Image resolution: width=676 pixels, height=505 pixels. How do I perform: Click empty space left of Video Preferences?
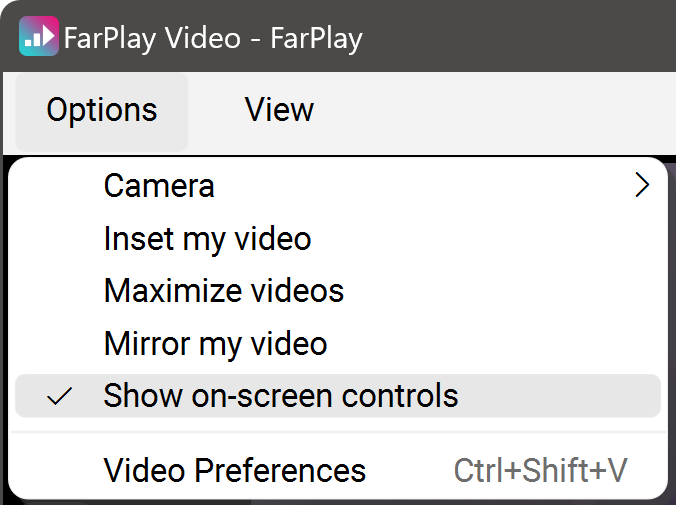[61, 470]
